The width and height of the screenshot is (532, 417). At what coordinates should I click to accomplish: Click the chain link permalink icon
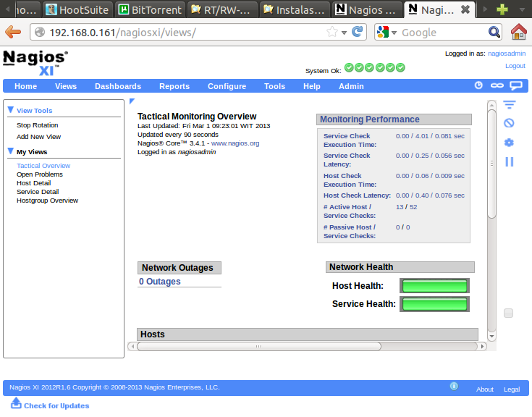(x=497, y=85)
